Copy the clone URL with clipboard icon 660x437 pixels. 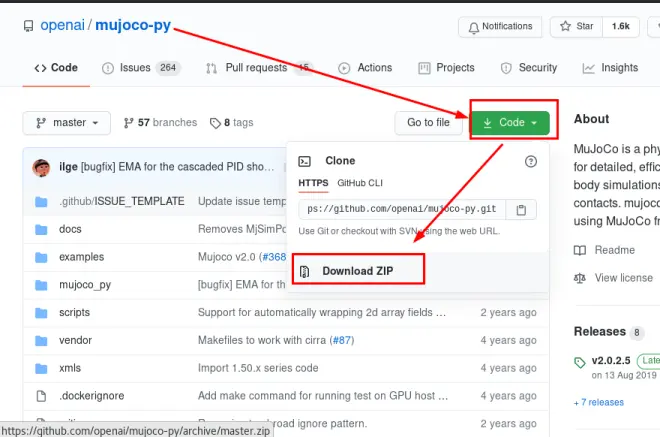click(521, 210)
